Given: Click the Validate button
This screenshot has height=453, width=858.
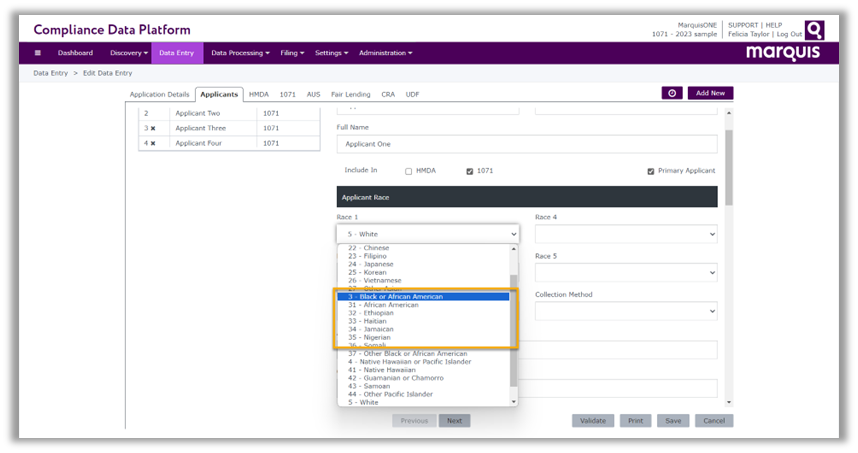Looking at the screenshot, I should [x=593, y=421].
